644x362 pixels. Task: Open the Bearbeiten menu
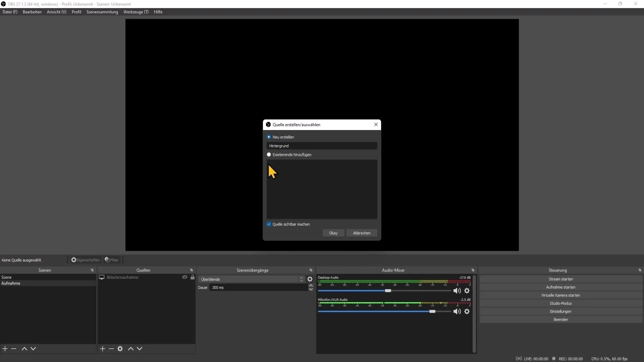coord(32,12)
